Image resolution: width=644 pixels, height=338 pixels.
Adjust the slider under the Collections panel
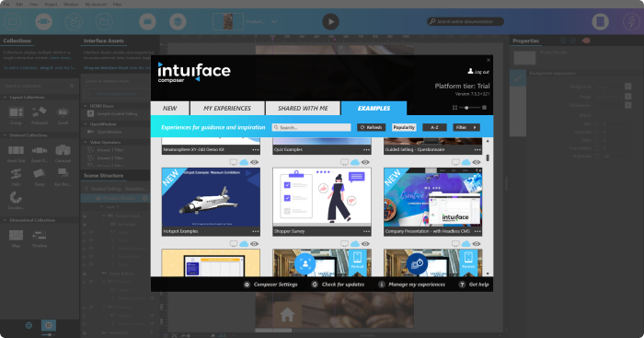[x=49, y=334]
